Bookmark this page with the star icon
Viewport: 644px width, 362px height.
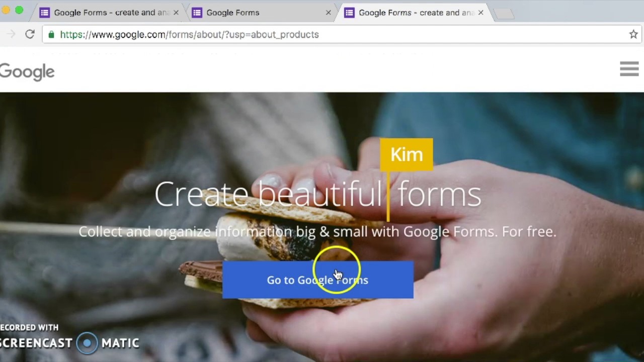[x=633, y=34]
